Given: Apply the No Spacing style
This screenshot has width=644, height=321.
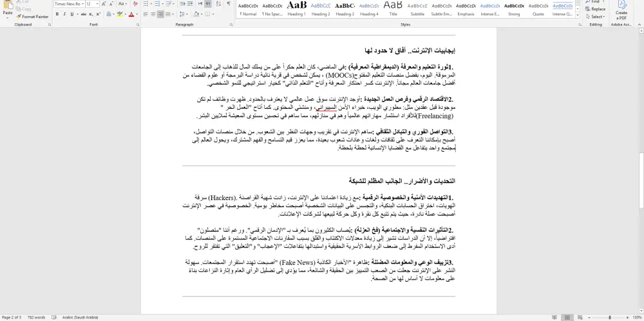Looking at the screenshot, I should click(x=272, y=9).
